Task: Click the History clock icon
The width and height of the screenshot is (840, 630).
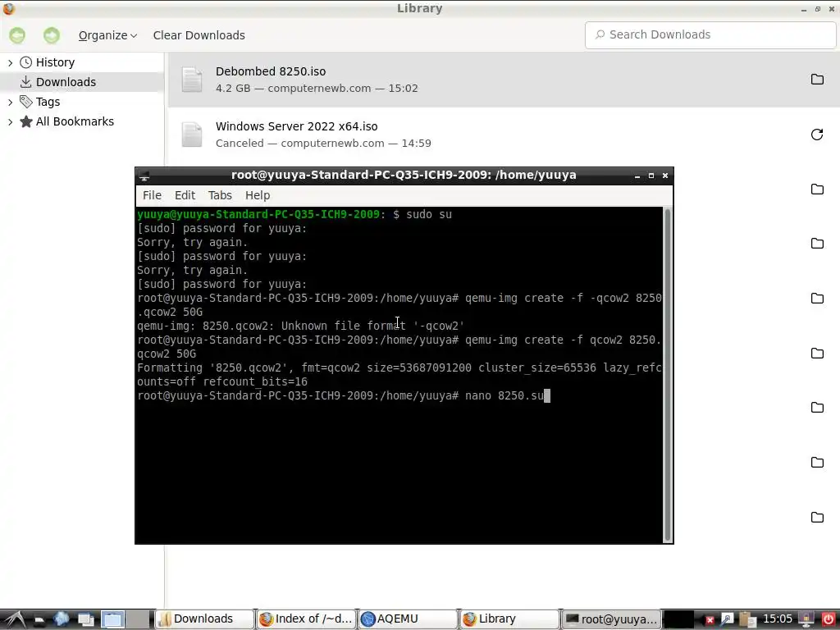Action: 25,62
